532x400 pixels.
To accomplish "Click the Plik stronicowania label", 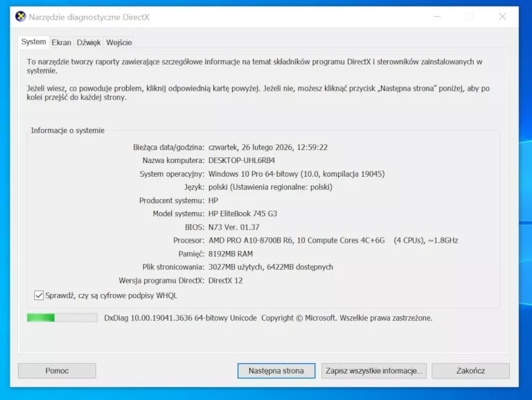I will 173,267.
